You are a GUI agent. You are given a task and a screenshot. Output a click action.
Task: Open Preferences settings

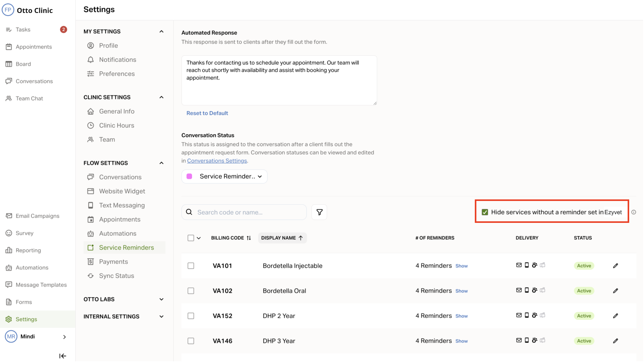(117, 74)
